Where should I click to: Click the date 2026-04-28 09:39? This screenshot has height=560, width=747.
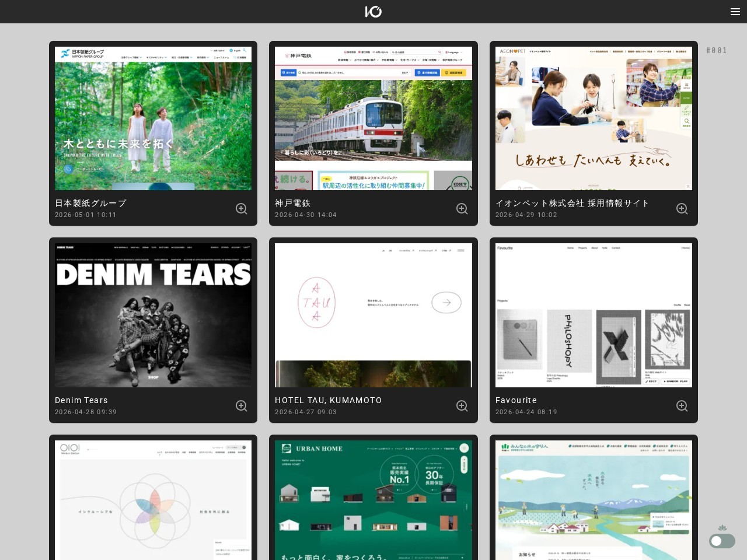[86, 412]
